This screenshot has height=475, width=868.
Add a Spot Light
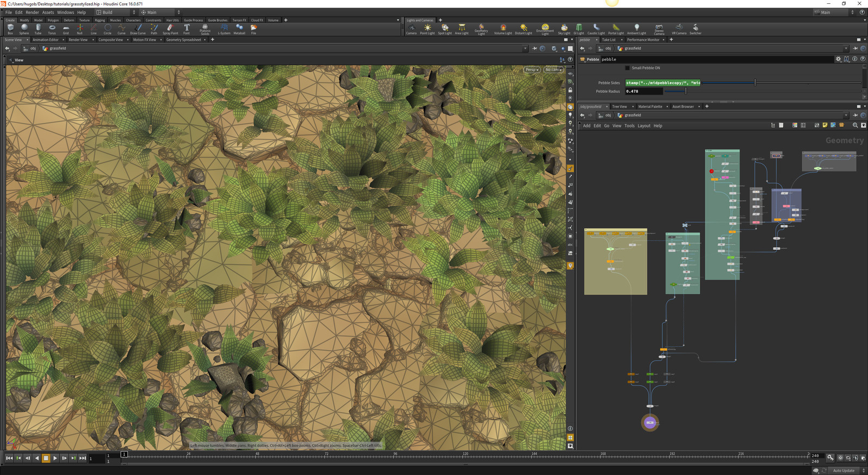[x=445, y=29]
